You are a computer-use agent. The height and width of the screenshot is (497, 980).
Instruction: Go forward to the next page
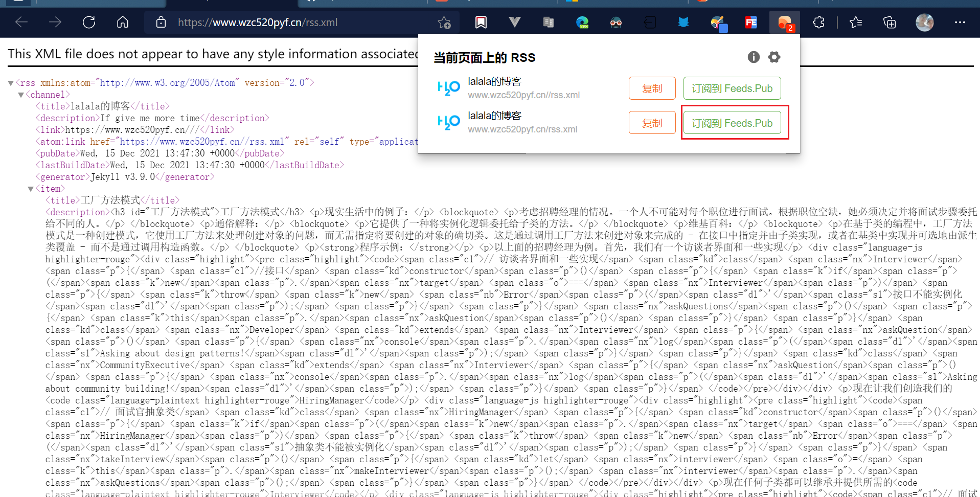tap(55, 22)
